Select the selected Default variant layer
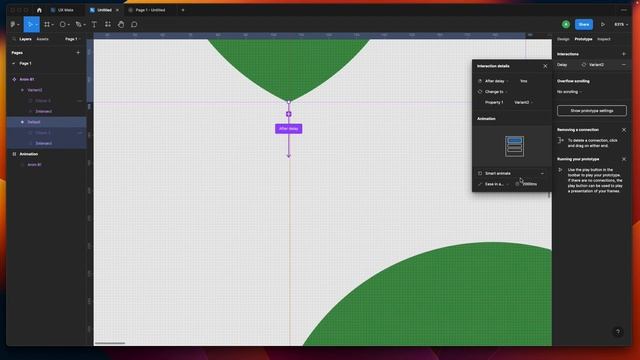 tap(34, 122)
